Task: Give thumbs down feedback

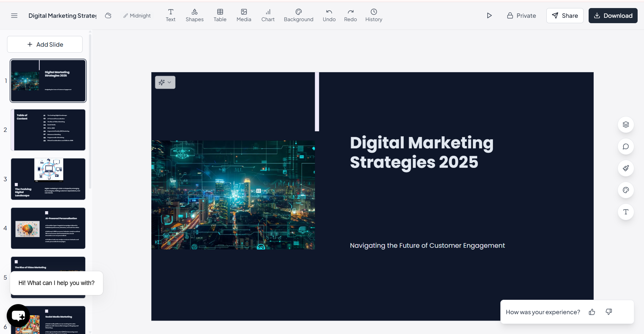Action: pos(609,312)
